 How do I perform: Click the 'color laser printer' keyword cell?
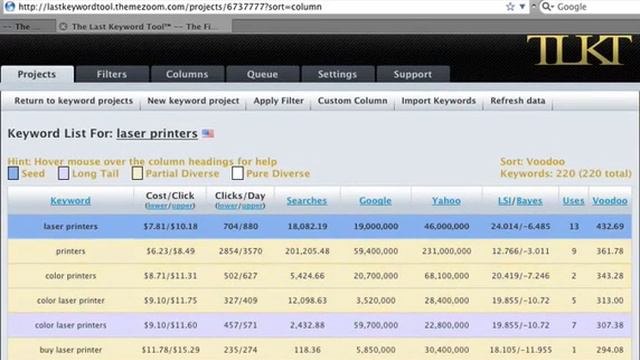[71, 300]
